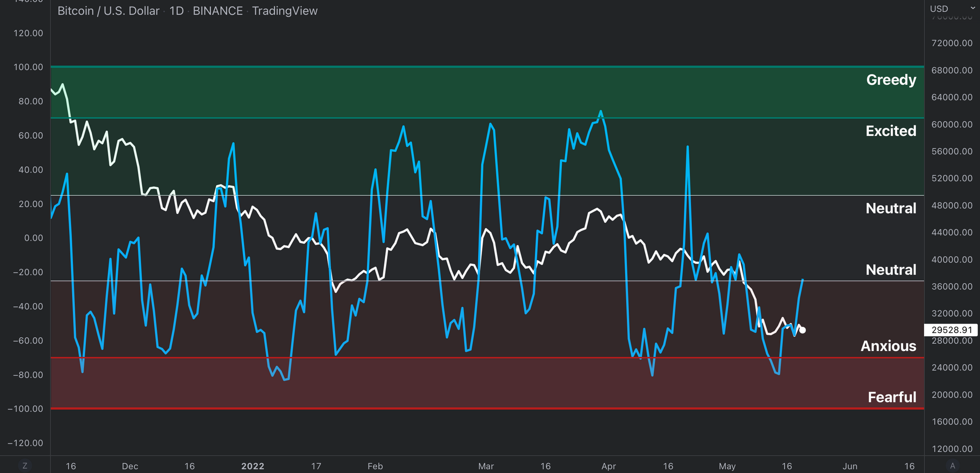Click the Apr label on the time axis

[x=609, y=466]
